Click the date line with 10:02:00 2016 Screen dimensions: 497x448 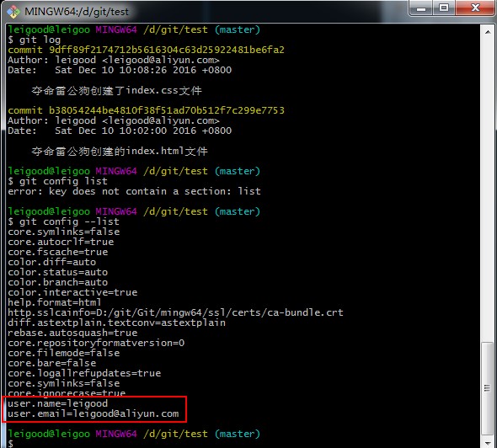pos(120,131)
